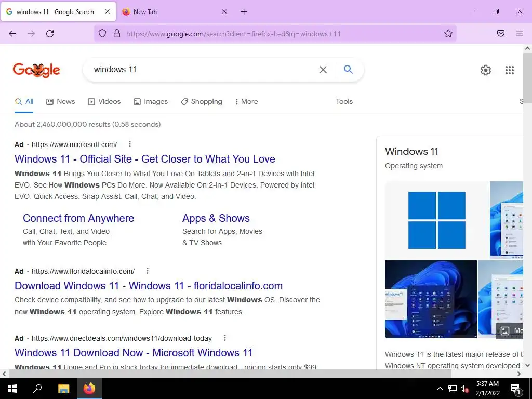Open the tracking protection shield icon
Image resolution: width=532 pixels, height=399 pixels.
click(x=102, y=33)
